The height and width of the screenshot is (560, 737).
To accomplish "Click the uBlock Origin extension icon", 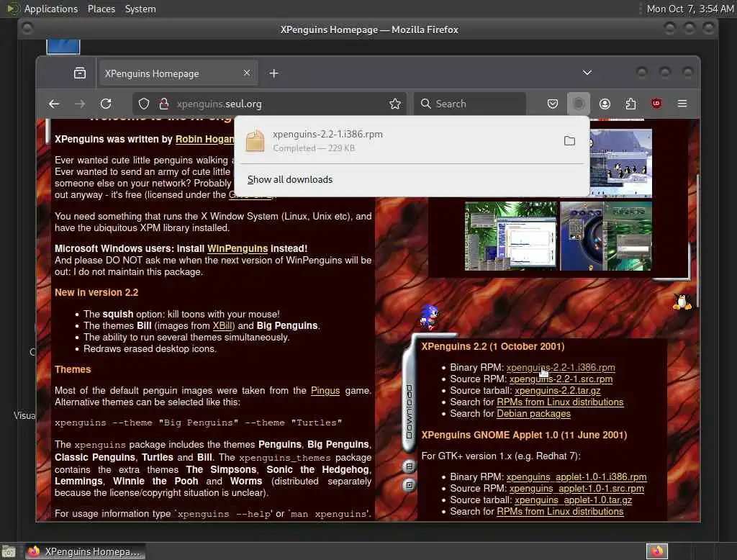I will tap(656, 104).
